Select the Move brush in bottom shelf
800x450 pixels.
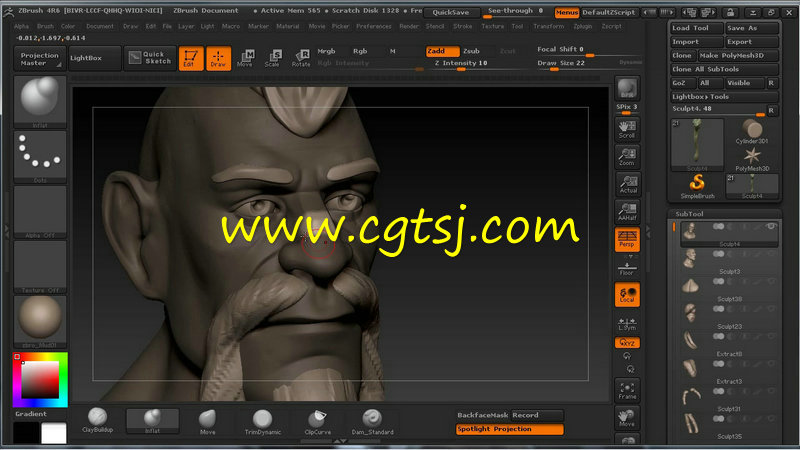point(208,421)
